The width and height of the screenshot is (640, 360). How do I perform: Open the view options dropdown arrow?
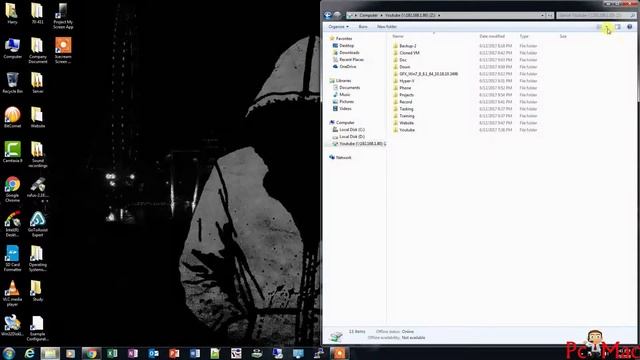607,27
